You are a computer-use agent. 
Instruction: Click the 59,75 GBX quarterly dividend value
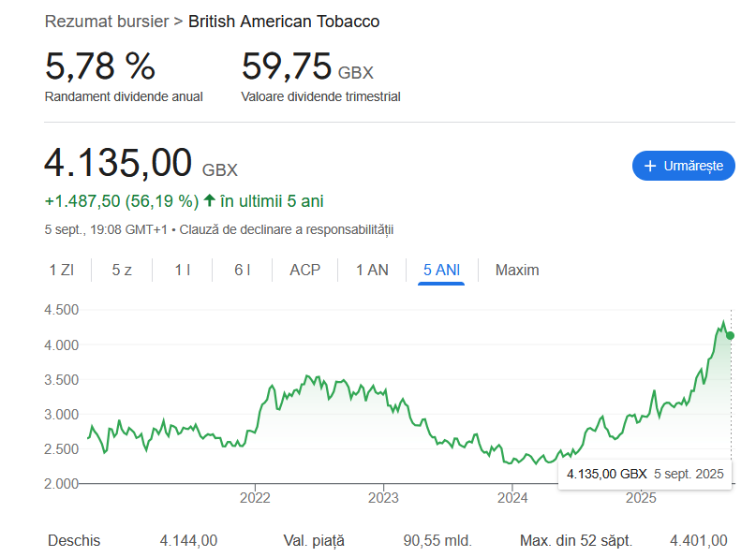coord(307,67)
